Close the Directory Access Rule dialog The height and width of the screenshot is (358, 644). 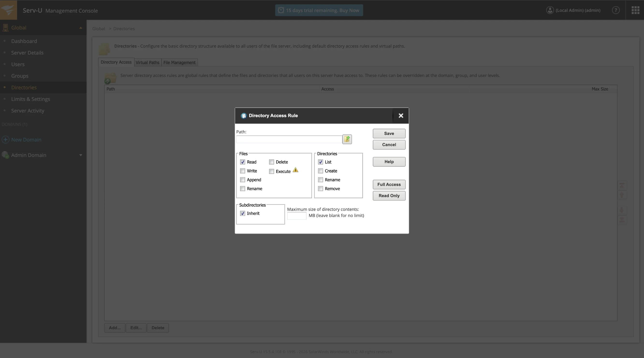click(401, 116)
